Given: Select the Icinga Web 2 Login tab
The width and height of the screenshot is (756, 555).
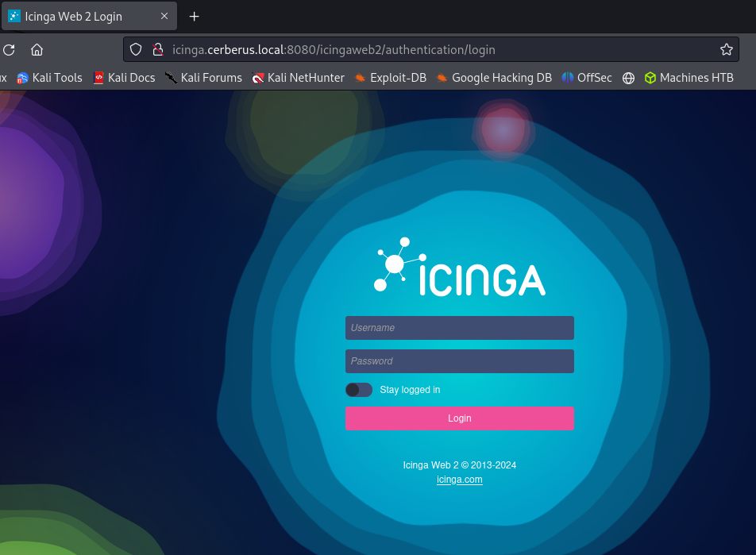Looking at the screenshot, I should click(x=89, y=17).
